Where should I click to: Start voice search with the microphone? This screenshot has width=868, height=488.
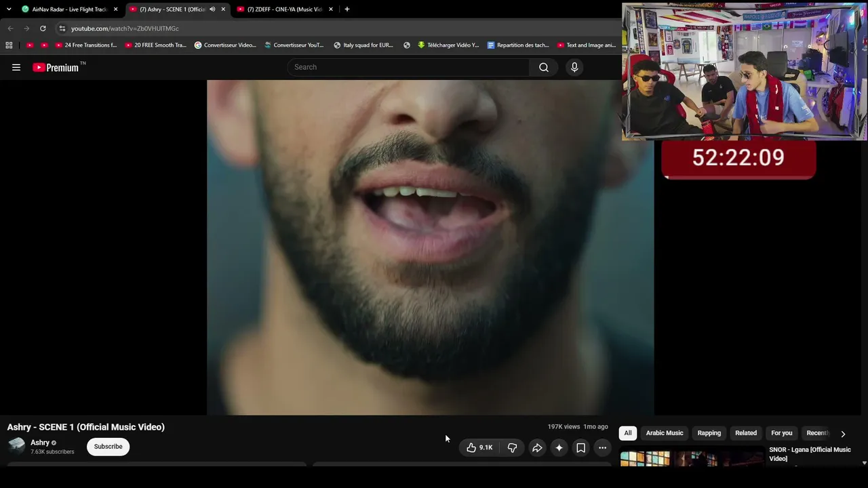[x=574, y=67]
